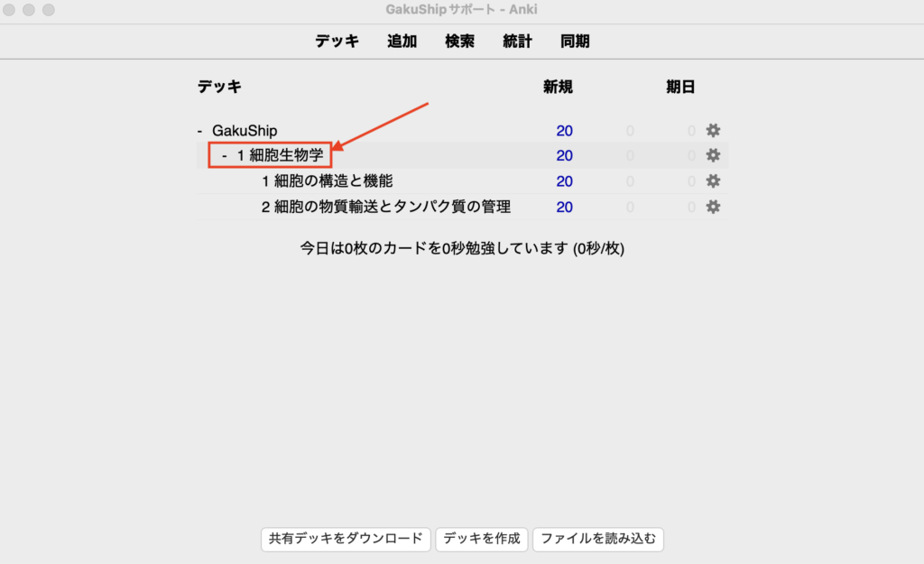Go to デッキ in top toolbar

point(337,42)
